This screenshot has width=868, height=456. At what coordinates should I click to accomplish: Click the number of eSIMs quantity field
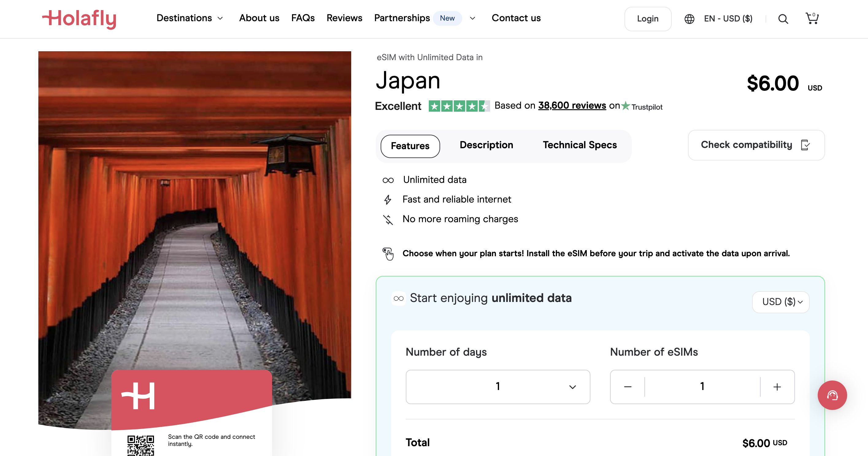702,387
